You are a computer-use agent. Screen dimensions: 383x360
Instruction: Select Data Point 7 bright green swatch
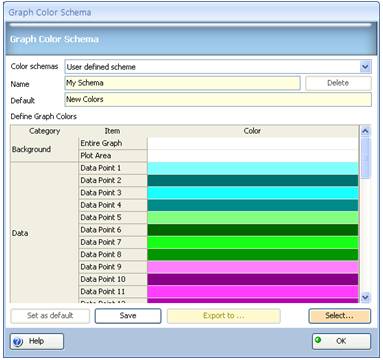[253, 242]
